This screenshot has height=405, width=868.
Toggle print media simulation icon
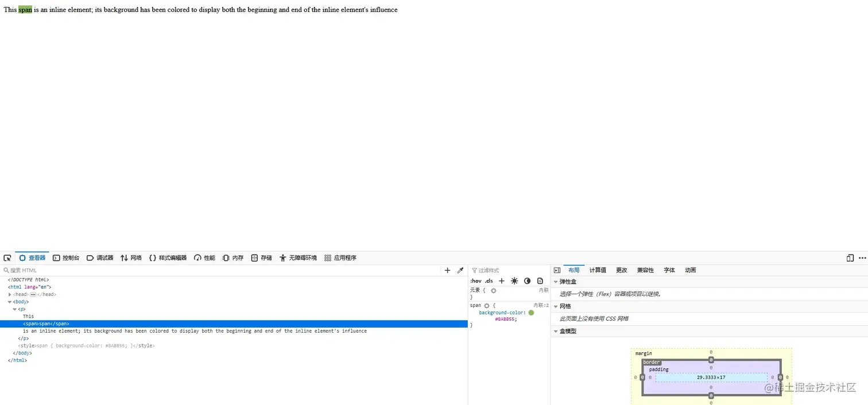[x=540, y=281]
